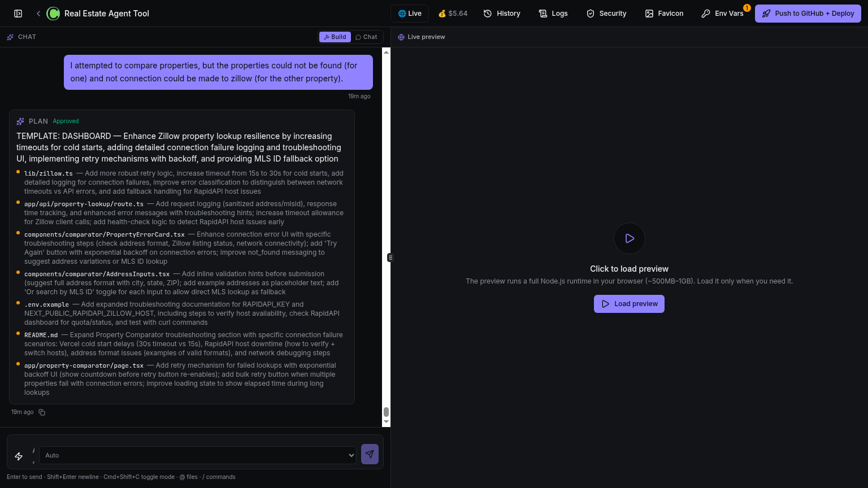
Task: Click Push to GitHub + Deploy
Action: point(808,14)
